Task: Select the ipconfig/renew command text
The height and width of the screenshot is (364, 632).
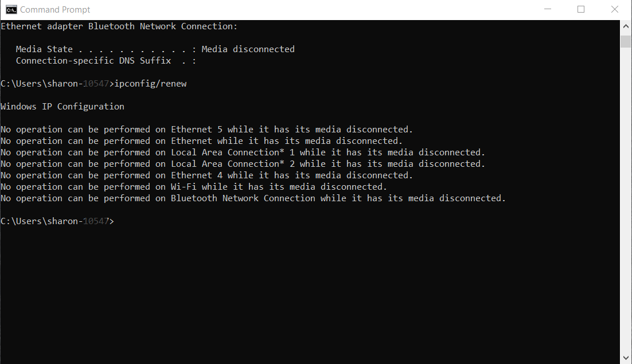Action: point(150,83)
